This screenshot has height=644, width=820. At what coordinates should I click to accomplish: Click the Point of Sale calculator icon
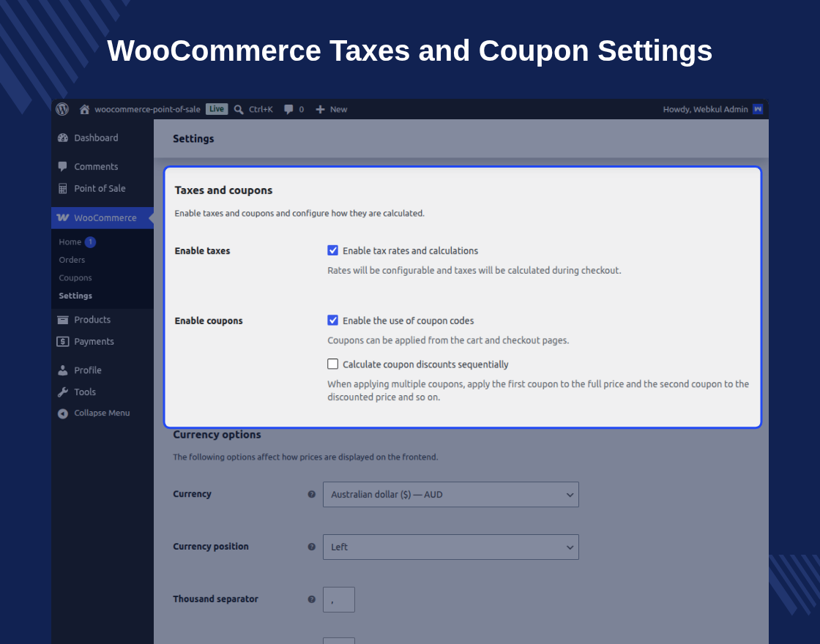pyautogui.click(x=63, y=189)
